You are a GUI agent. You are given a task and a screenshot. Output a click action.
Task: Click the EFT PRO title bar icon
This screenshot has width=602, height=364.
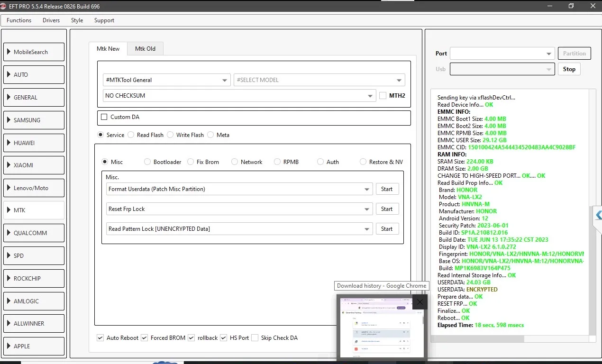[x=3, y=6]
